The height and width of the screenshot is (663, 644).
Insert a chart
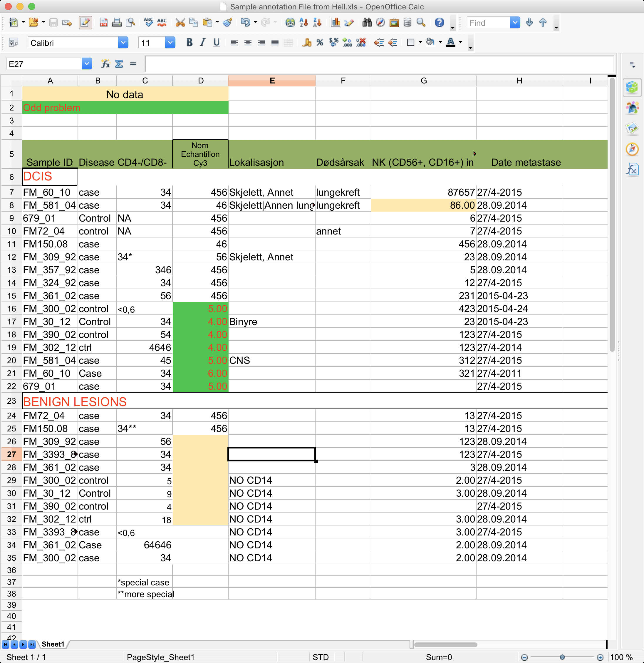coord(336,22)
